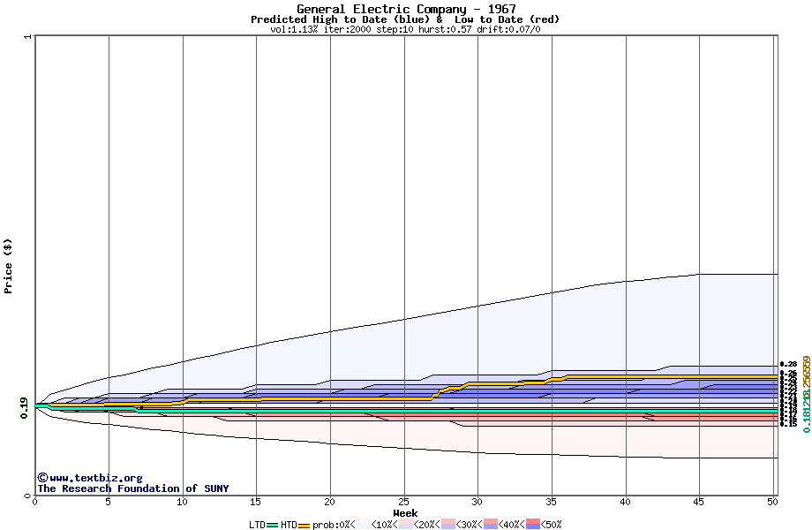The image size is (812, 530).
Task: Select week axis tick "15"
Action: click(255, 502)
